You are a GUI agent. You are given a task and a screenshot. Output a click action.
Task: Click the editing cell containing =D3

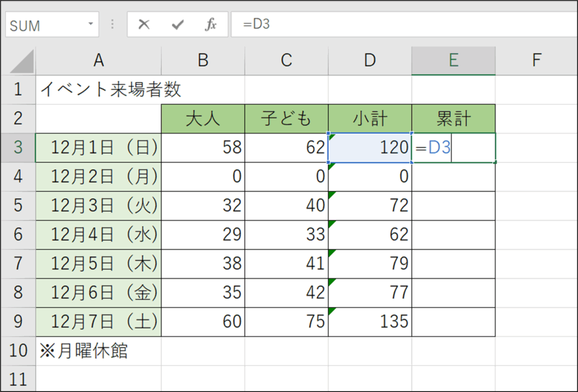pos(453,148)
